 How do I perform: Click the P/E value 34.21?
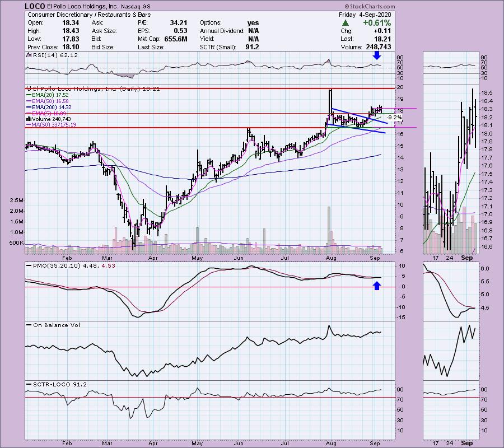click(179, 23)
